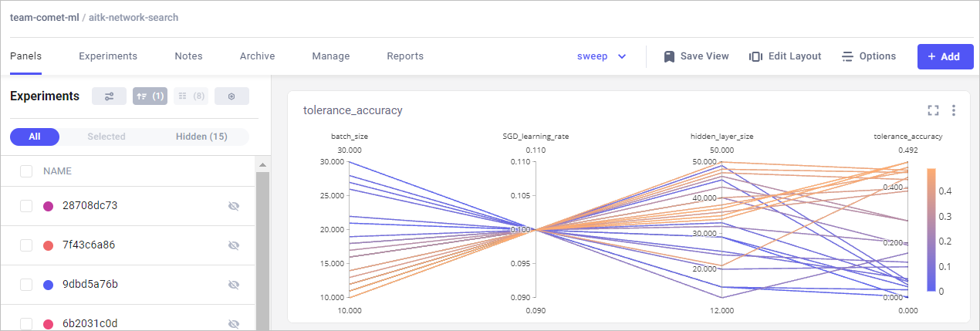Switch to the Experiments tab
The height and width of the screenshot is (331, 980).
click(x=108, y=56)
